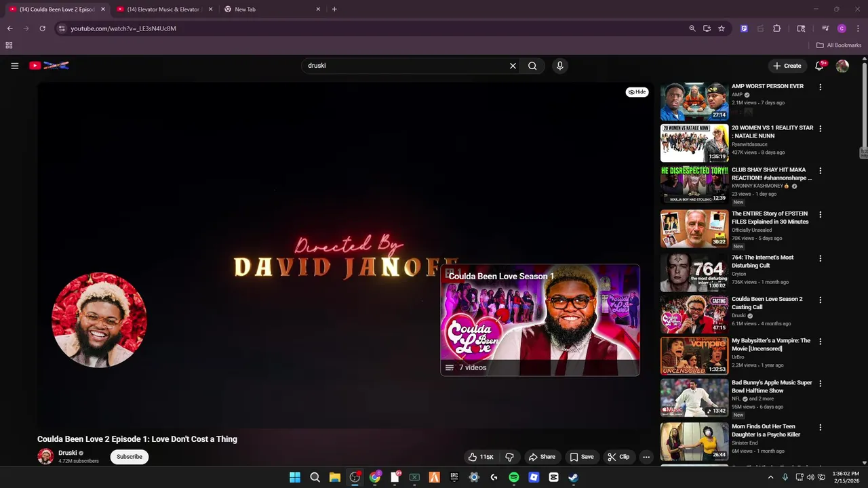
Task: Like the video with 115K likes
Action: tap(481, 457)
